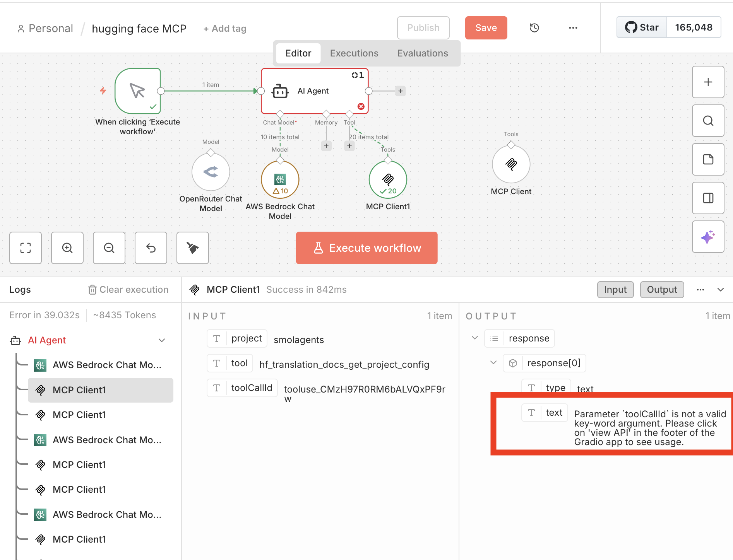Open the AI assistant sparkle button
Screen dimensions: 733x560
click(x=708, y=237)
